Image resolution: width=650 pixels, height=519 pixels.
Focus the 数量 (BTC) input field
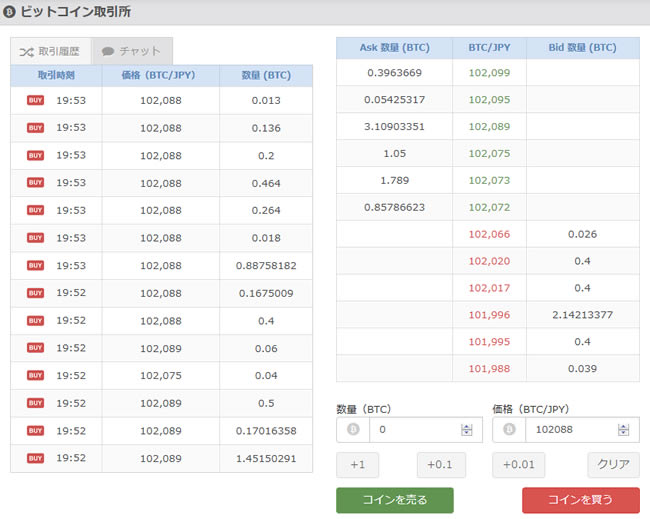coord(426,429)
